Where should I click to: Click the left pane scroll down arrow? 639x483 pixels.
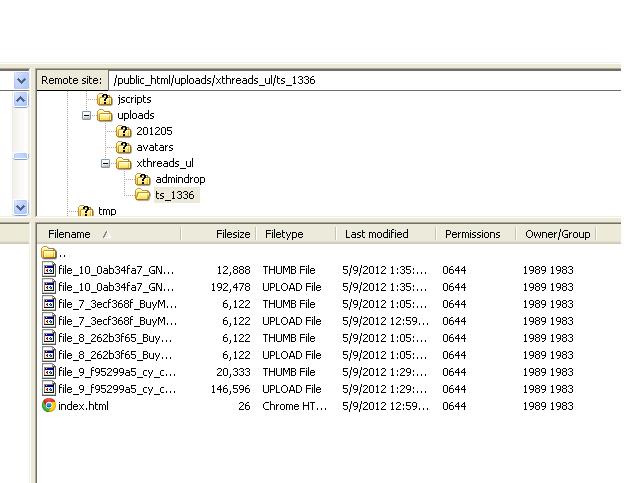coord(21,207)
